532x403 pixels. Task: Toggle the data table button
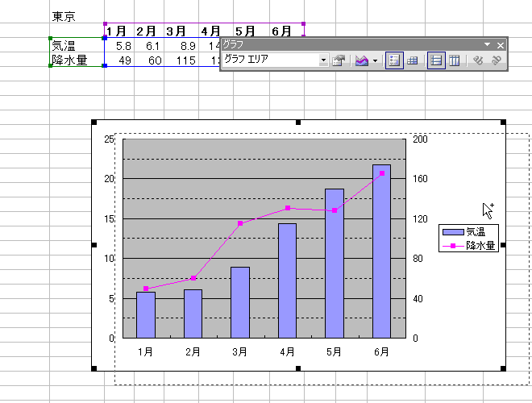tap(412, 60)
